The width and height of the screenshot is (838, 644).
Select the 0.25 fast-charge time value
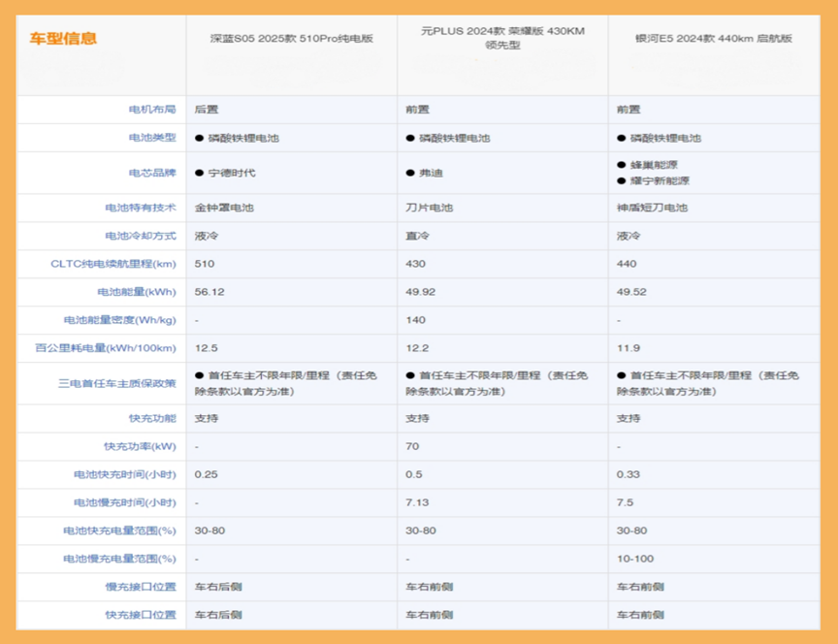[207, 474]
